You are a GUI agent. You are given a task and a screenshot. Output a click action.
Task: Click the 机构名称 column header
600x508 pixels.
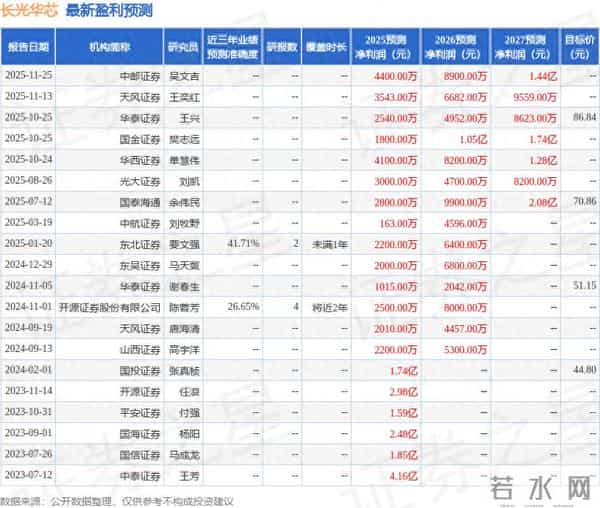click(109, 47)
